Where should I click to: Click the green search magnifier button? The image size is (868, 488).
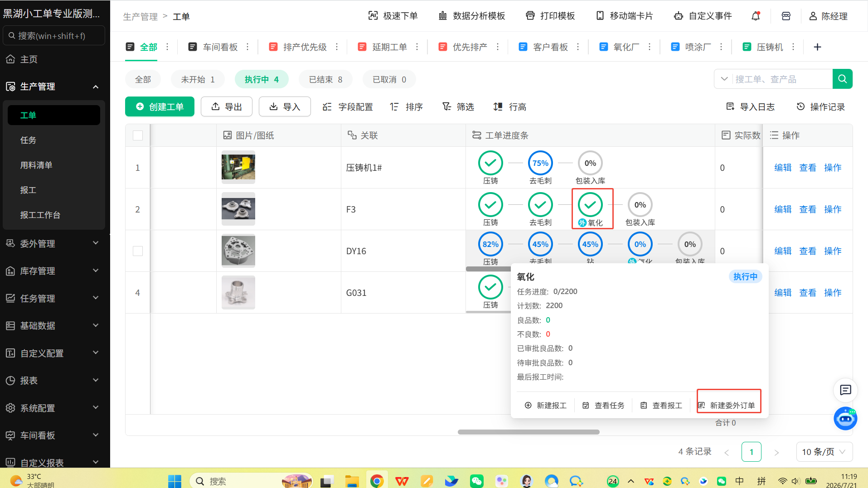tap(842, 79)
